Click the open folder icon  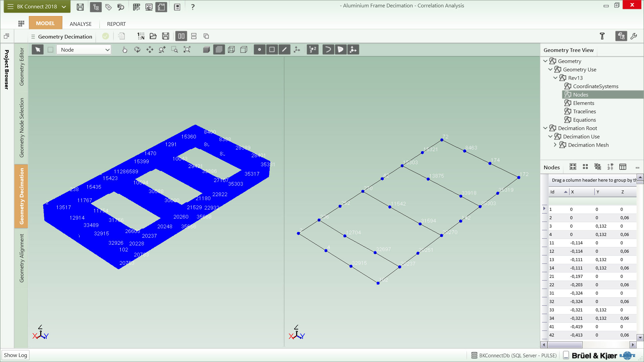[153, 36]
